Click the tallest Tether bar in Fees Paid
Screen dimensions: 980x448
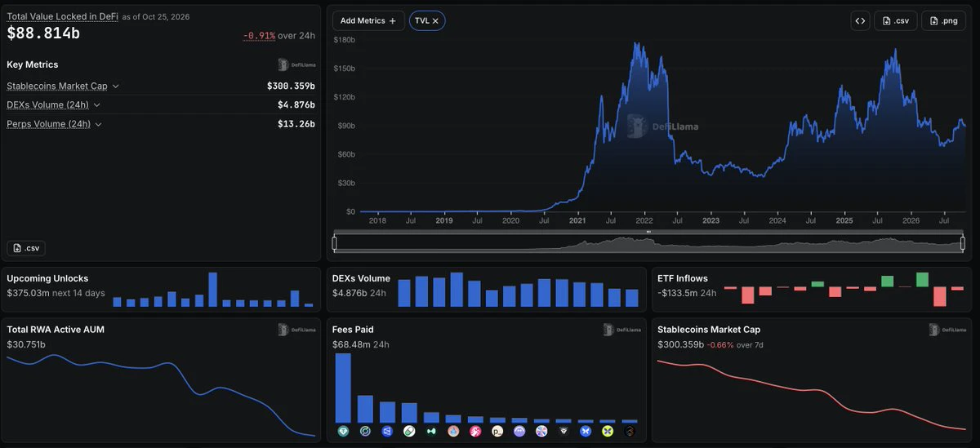tap(343, 388)
